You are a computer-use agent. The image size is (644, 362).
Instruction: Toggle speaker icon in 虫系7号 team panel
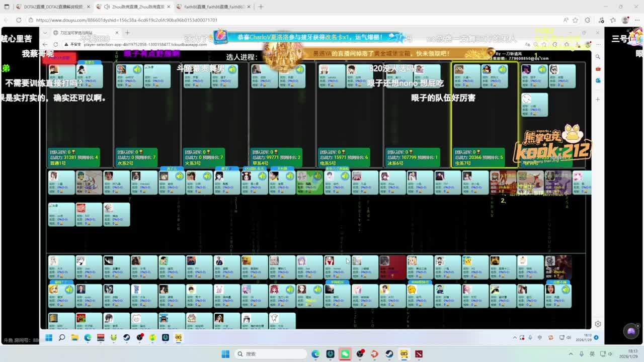pos(502,69)
